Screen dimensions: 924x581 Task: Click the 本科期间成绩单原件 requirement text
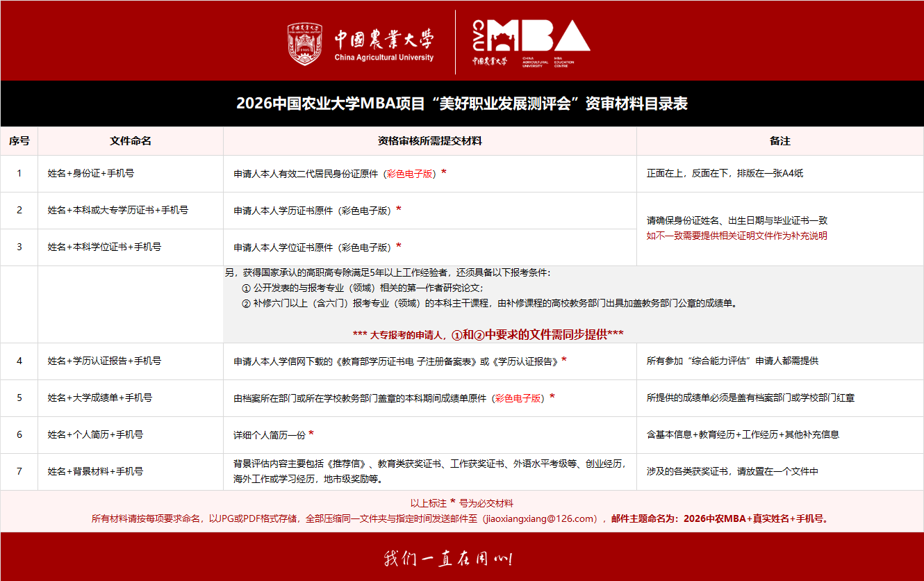395,398
